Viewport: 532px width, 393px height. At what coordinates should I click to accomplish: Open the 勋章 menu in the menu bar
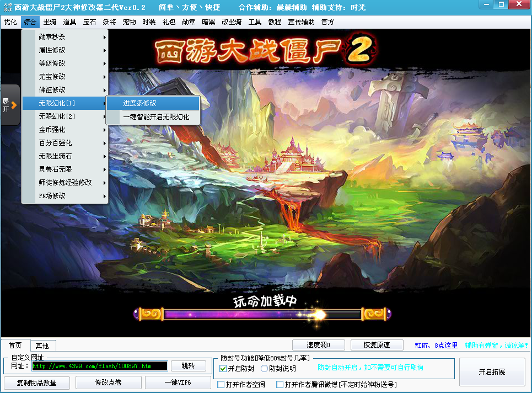pos(189,22)
